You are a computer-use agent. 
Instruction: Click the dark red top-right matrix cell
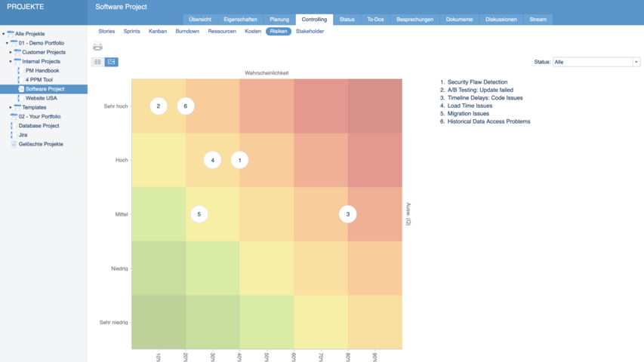(x=374, y=106)
